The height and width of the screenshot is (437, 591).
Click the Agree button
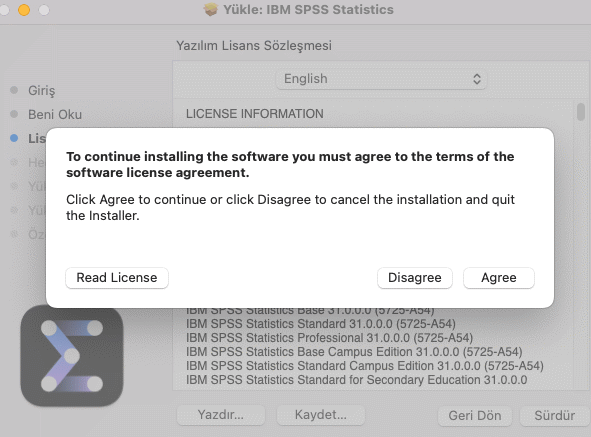click(x=498, y=278)
